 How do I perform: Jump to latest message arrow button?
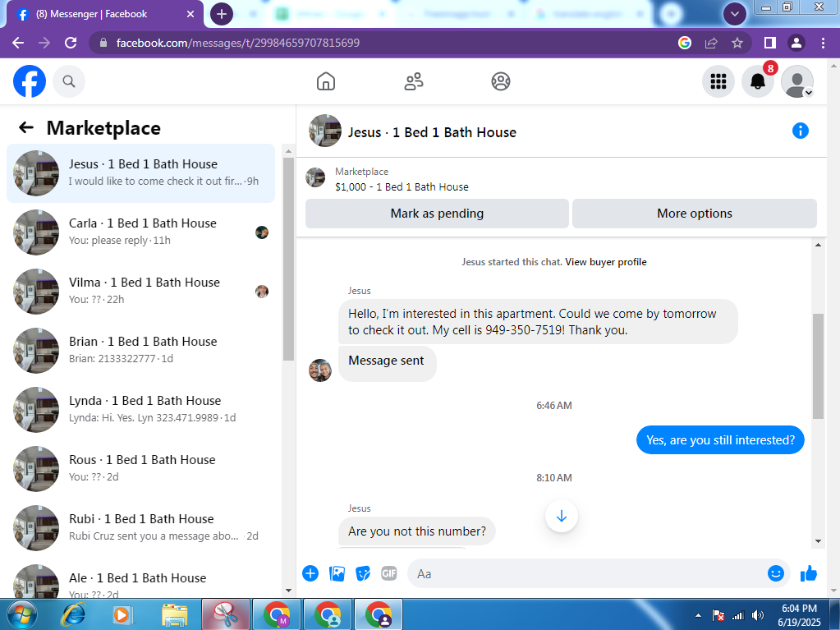562,517
